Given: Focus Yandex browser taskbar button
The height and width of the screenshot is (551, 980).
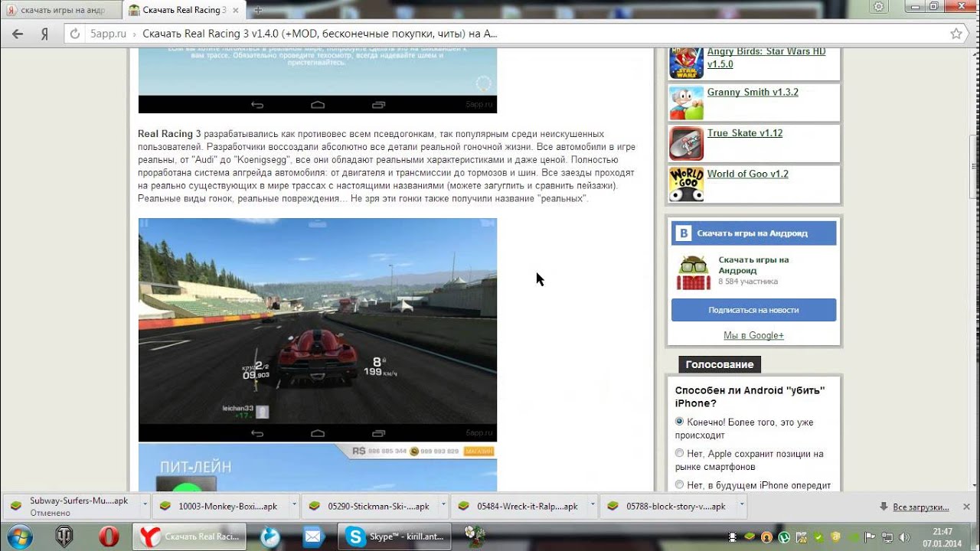Looking at the screenshot, I should point(190,536).
